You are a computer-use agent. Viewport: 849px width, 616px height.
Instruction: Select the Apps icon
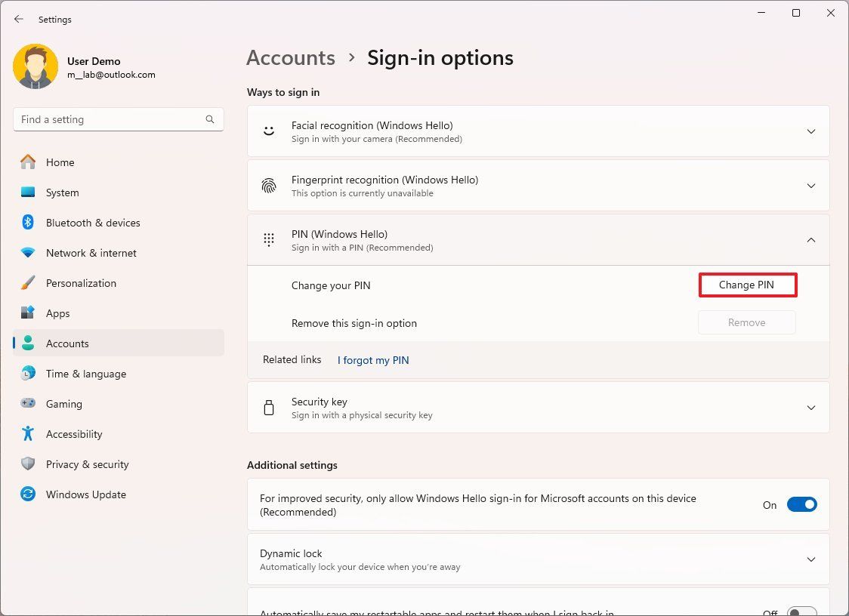pos(28,313)
